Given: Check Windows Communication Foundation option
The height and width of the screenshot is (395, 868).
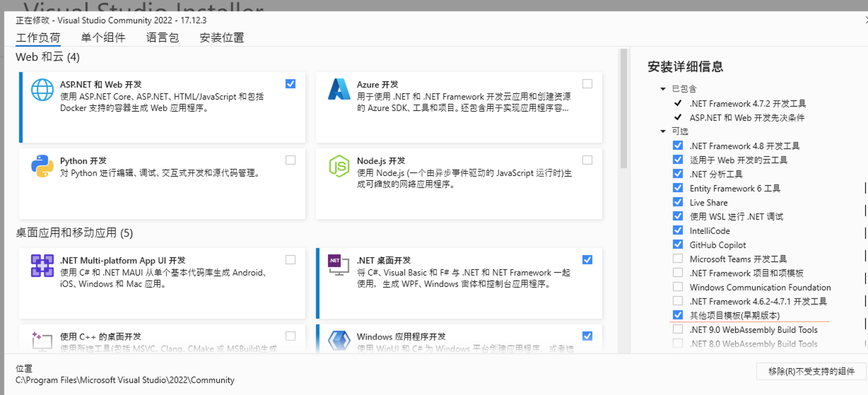Looking at the screenshot, I should click(x=678, y=287).
